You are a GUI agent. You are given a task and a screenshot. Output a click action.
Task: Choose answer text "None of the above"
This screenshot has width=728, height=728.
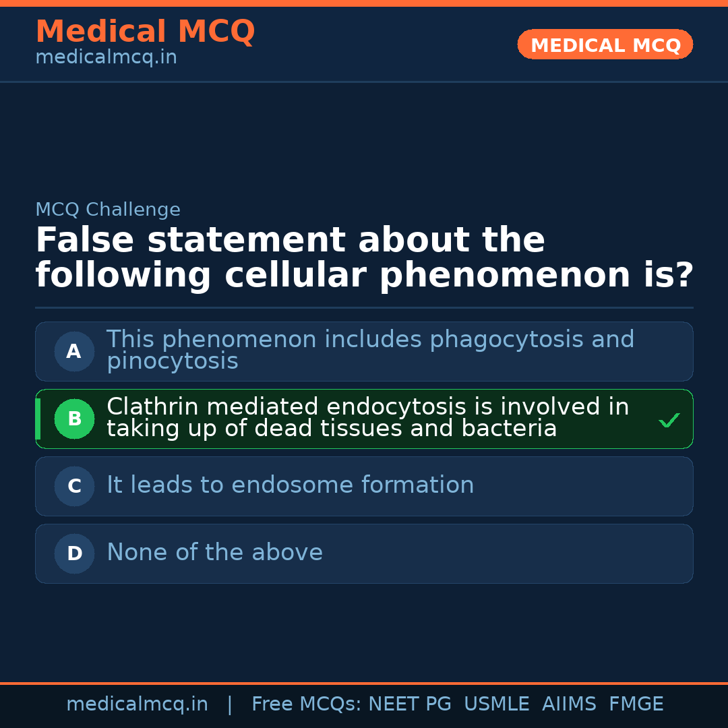click(x=214, y=553)
